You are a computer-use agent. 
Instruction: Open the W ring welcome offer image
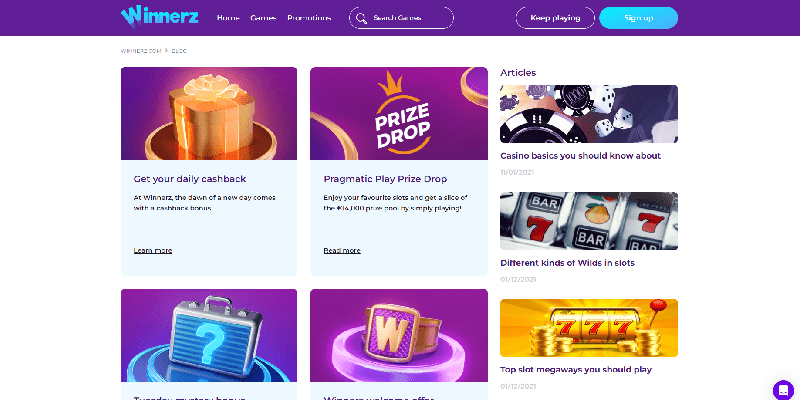point(399,335)
